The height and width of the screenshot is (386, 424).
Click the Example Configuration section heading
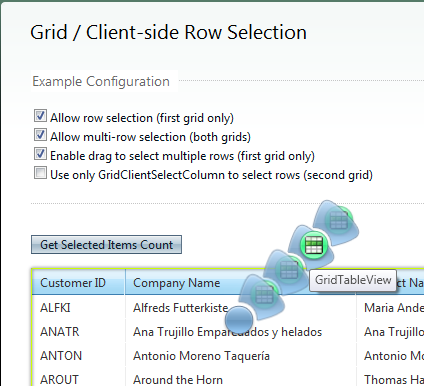pyautogui.click(x=101, y=81)
